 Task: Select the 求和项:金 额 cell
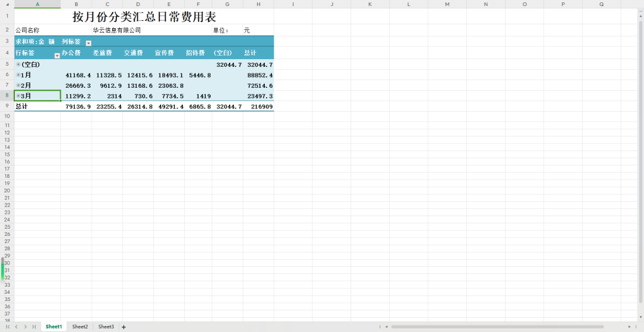[38, 42]
